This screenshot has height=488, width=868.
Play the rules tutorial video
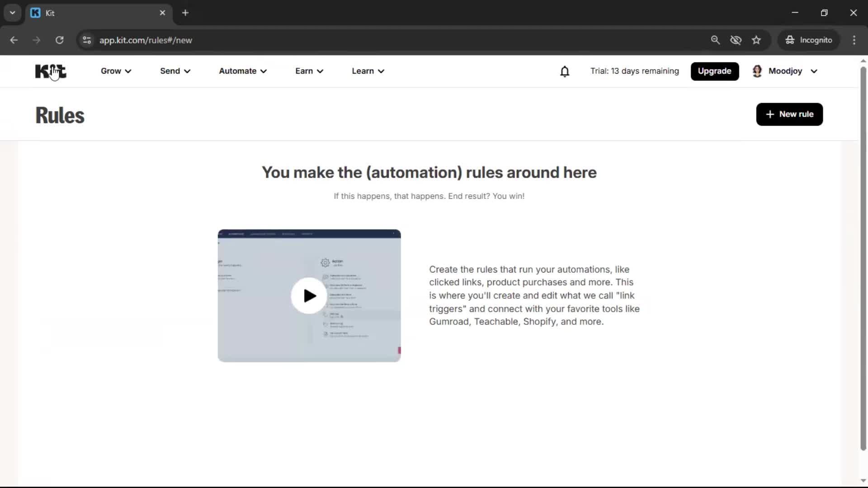click(x=309, y=296)
